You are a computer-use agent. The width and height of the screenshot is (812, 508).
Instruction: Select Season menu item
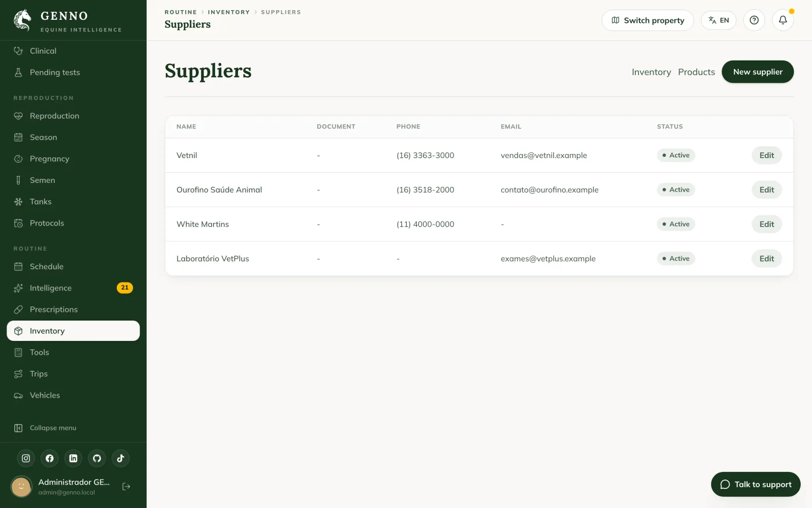73,137
